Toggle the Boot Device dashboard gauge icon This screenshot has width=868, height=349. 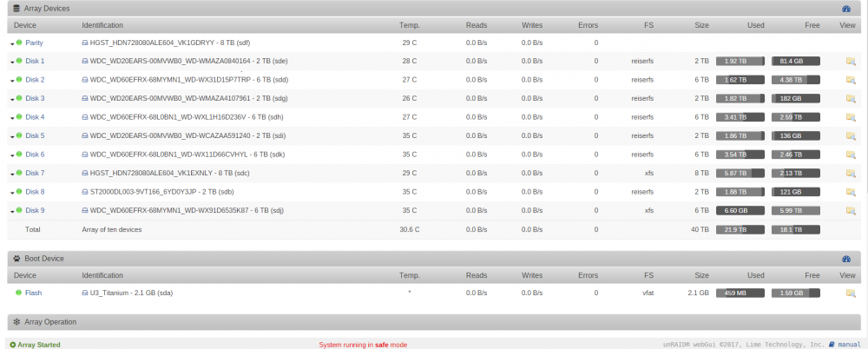coord(845,259)
